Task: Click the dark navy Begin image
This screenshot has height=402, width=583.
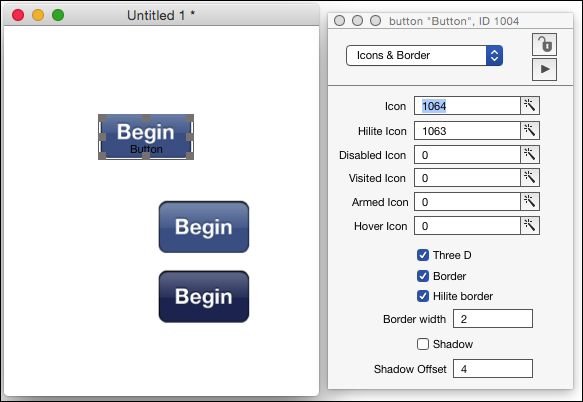Action: [x=204, y=296]
